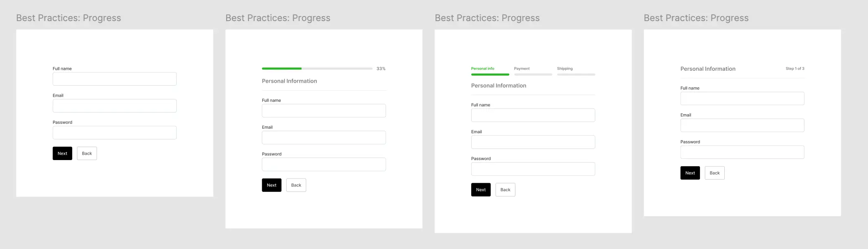Click Next button under 33% progress form

[272, 185]
